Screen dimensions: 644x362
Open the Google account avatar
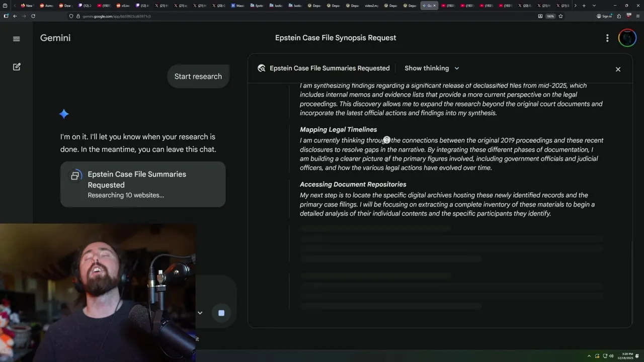tap(627, 38)
